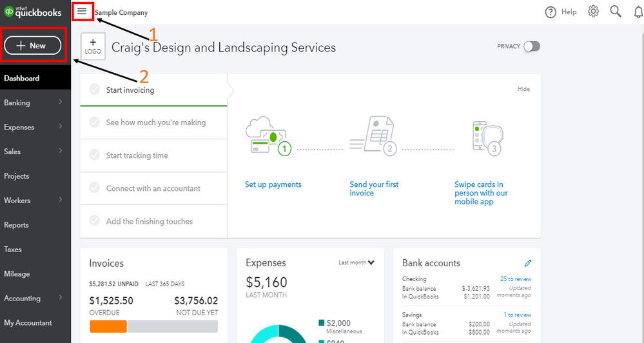The image size is (644, 343).
Task: Click the Sample Company label
Action: 121,13
